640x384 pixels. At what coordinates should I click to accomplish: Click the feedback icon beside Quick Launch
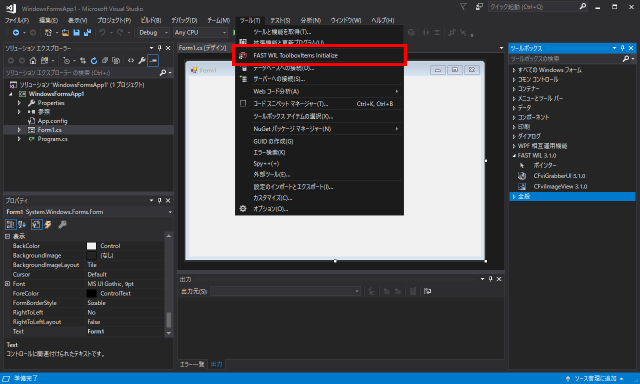click(479, 7)
